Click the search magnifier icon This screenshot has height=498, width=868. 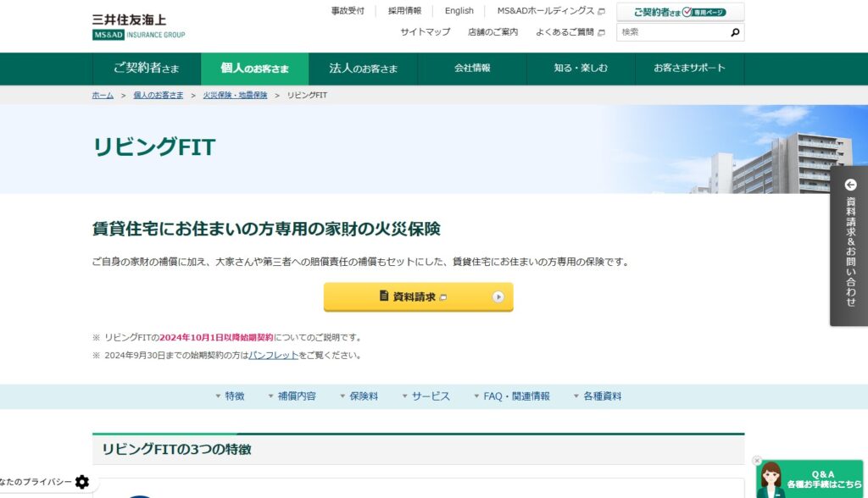(x=735, y=33)
